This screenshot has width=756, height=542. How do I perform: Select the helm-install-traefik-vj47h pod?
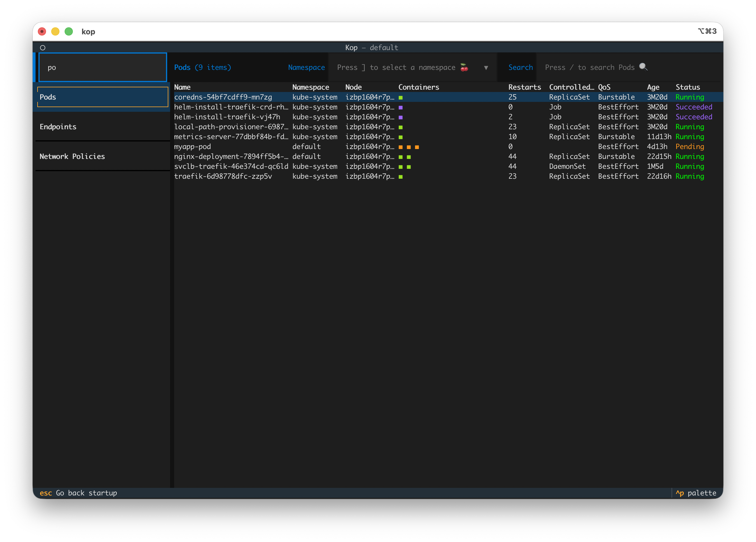point(448,117)
